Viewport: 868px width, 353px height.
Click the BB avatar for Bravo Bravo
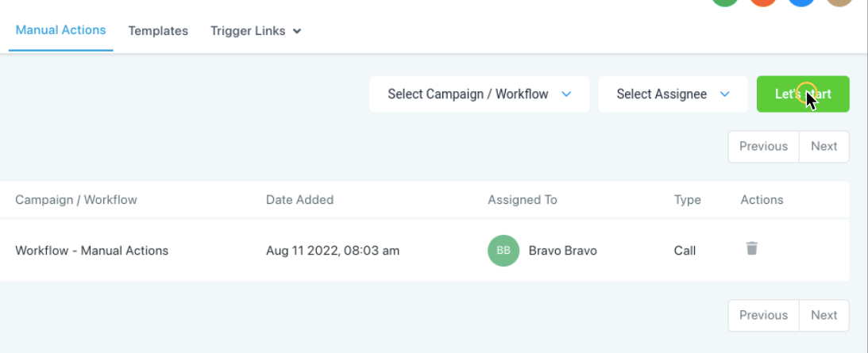(503, 251)
